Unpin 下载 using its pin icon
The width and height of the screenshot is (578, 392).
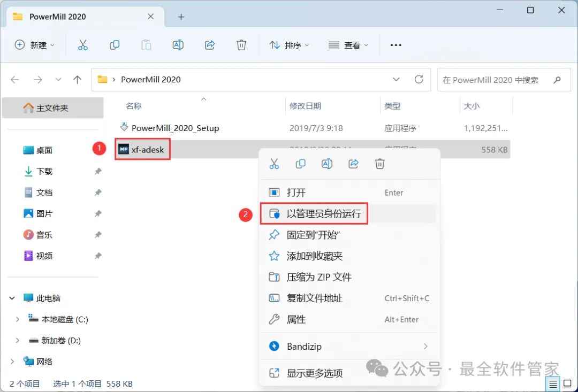point(98,171)
